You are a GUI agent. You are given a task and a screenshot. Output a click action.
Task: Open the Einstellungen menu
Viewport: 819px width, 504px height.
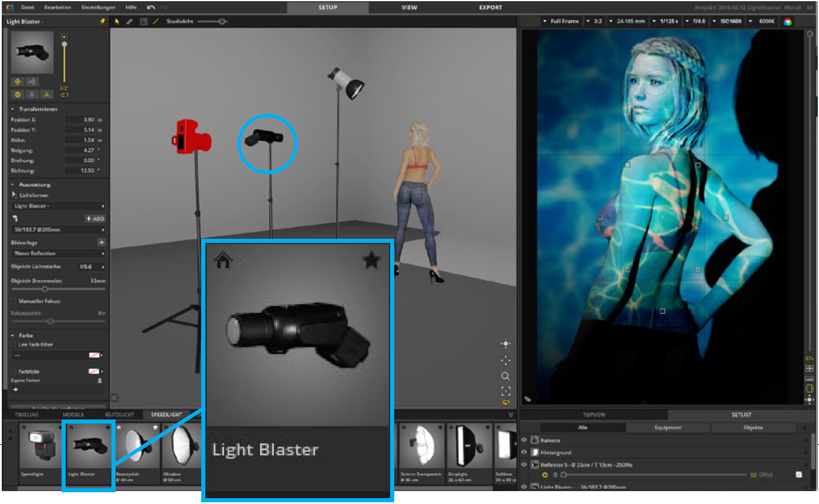97,8
